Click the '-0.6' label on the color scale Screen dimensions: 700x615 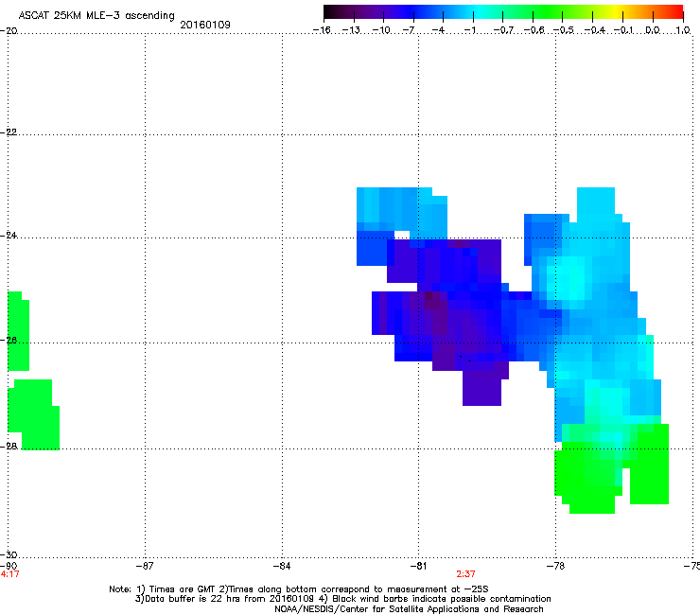pyautogui.click(x=534, y=30)
